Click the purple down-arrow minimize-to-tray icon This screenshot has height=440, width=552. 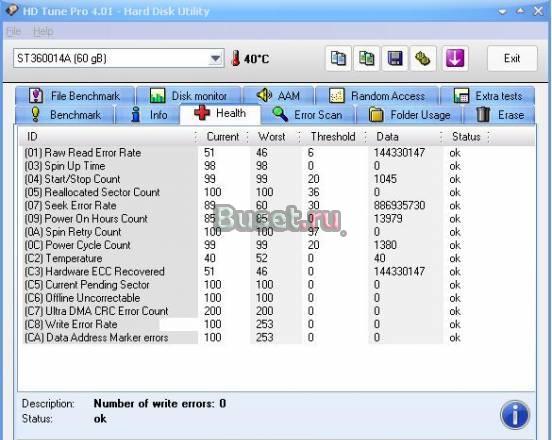pyautogui.click(x=455, y=58)
